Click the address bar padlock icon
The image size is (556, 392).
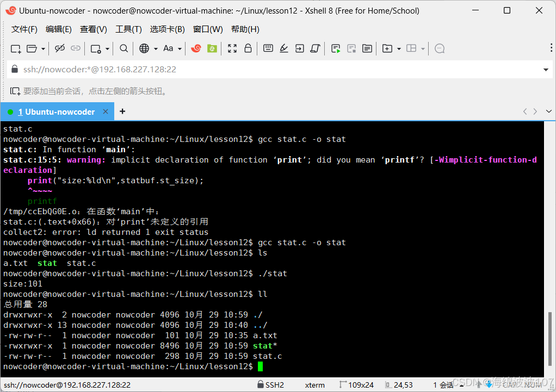pos(15,69)
